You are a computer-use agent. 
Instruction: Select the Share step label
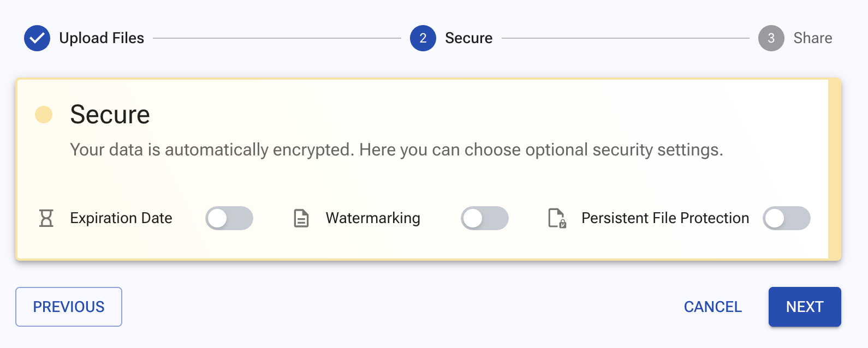tap(813, 38)
